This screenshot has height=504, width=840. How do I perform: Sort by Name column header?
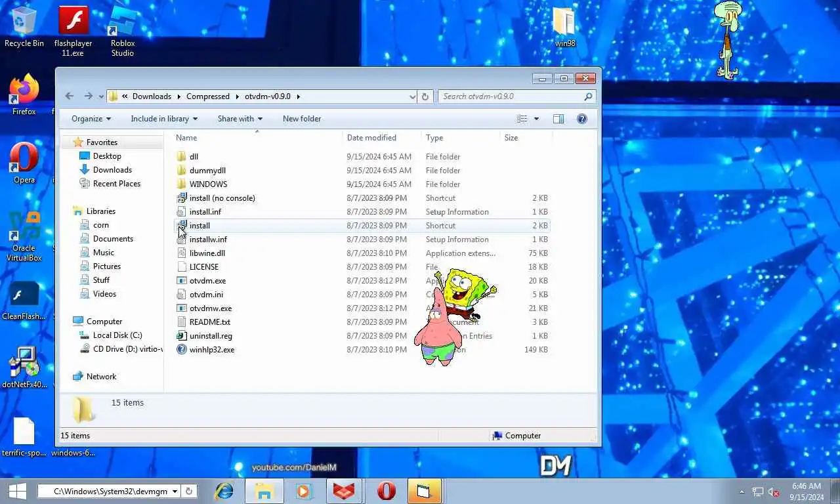257,138
